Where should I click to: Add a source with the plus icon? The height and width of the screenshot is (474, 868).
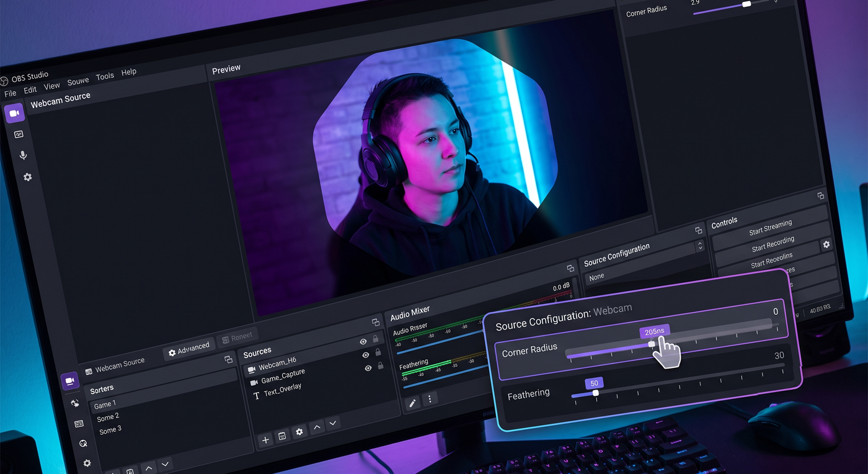point(265,440)
